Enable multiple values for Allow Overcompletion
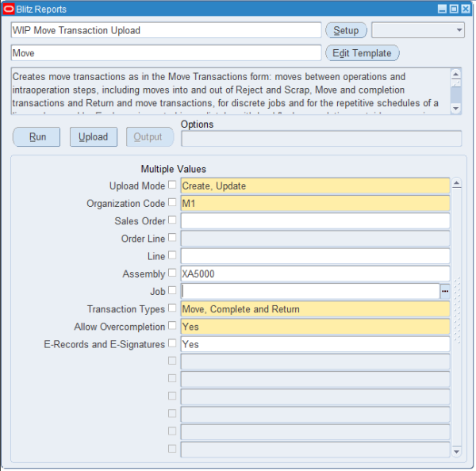The image size is (476, 471). (172, 325)
